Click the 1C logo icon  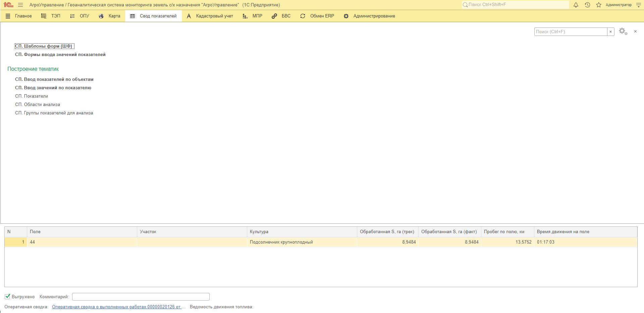coord(8,5)
